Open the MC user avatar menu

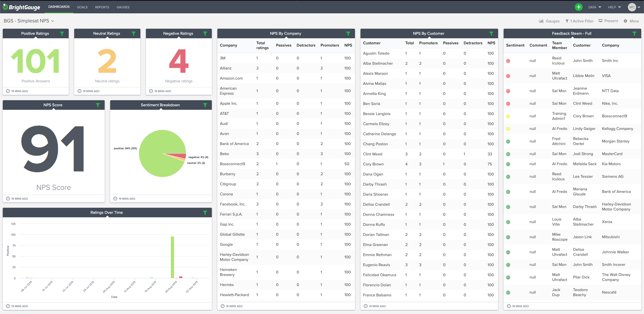[632, 7]
